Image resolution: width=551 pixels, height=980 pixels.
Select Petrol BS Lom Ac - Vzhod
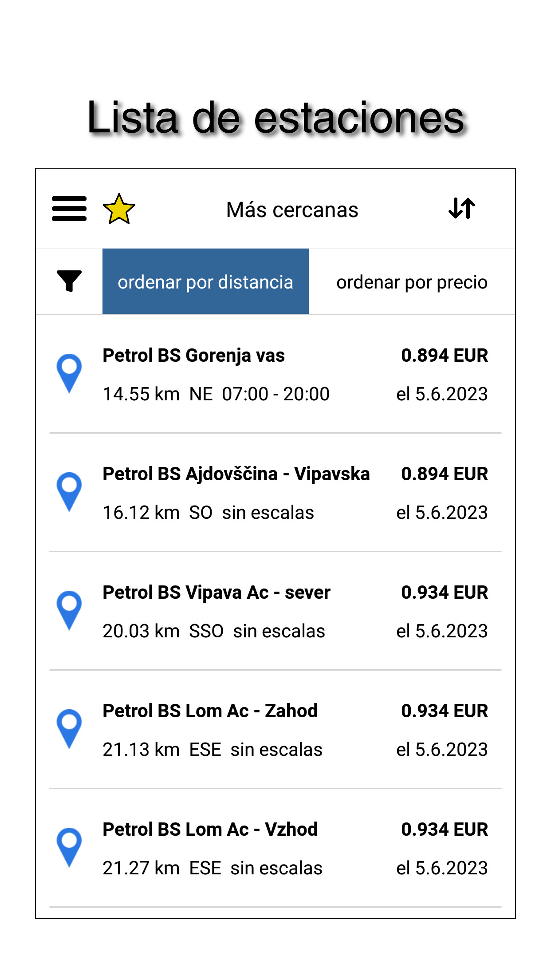click(210, 830)
